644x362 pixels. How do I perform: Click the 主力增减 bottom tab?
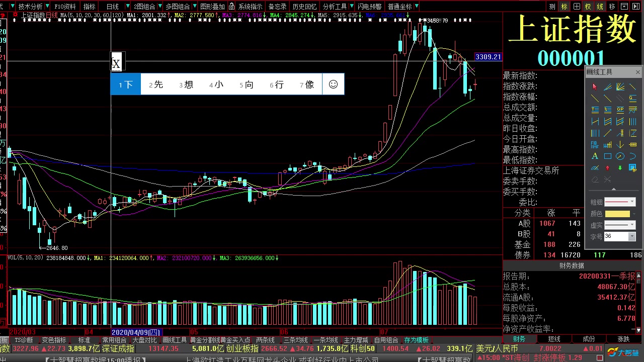tap(356, 340)
